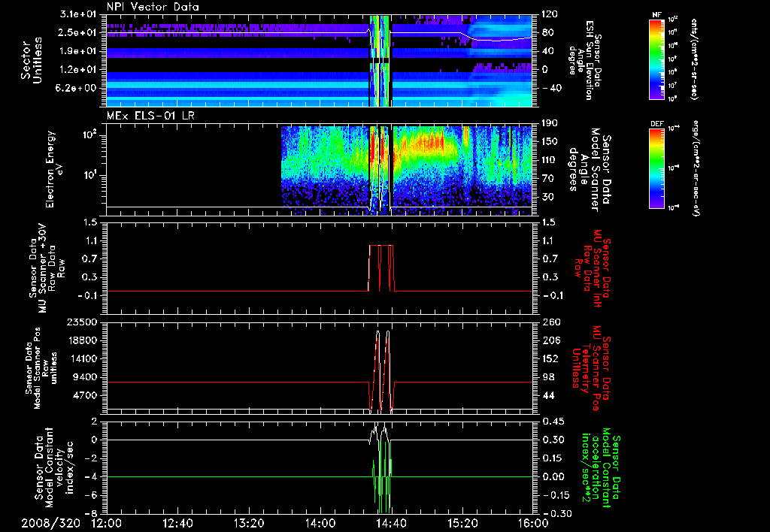Click the Sector Unitless axis label

(32, 60)
